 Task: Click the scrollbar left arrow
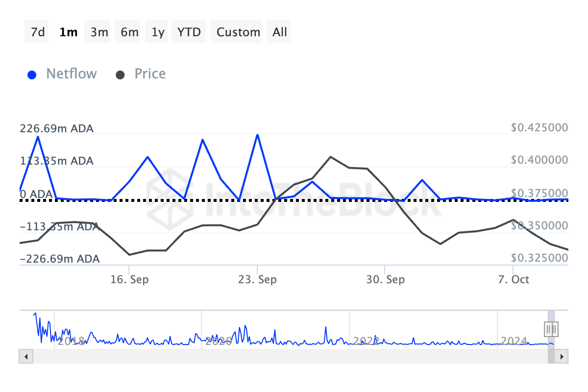pos(26,356)
